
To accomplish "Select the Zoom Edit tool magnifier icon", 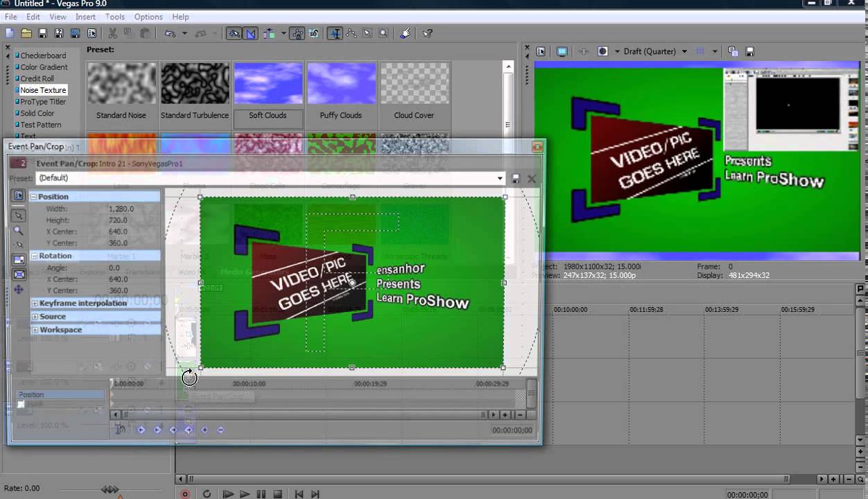I will (x=383, y=33).
